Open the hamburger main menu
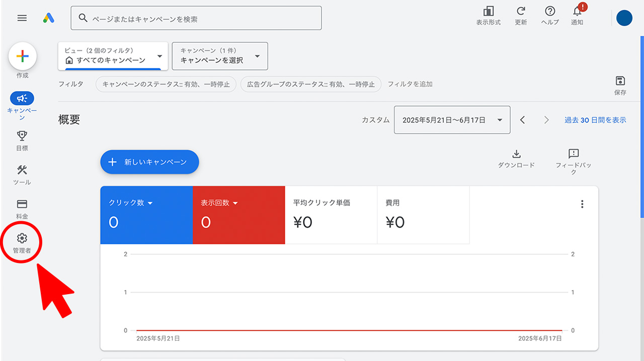Image resolution: width=644 pixels, height=361 pixels. [22, 18]
